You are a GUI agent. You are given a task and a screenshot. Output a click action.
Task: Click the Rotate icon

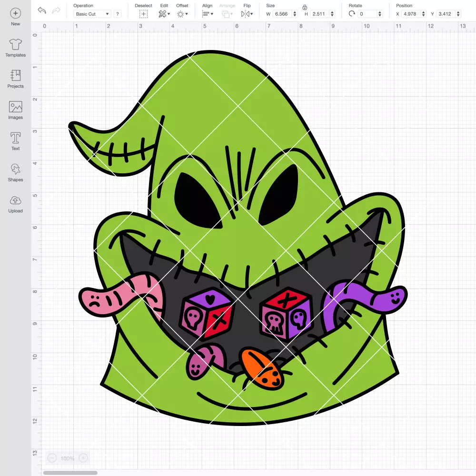[352, 14]
